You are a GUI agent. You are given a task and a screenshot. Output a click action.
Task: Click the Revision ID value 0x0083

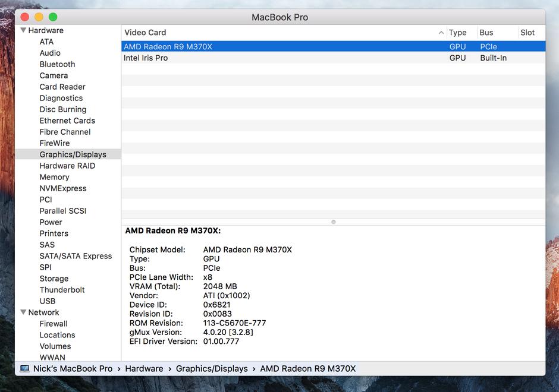point(218,314)
